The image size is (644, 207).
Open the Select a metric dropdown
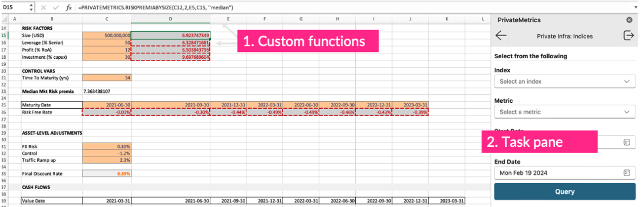coord(565,112)
